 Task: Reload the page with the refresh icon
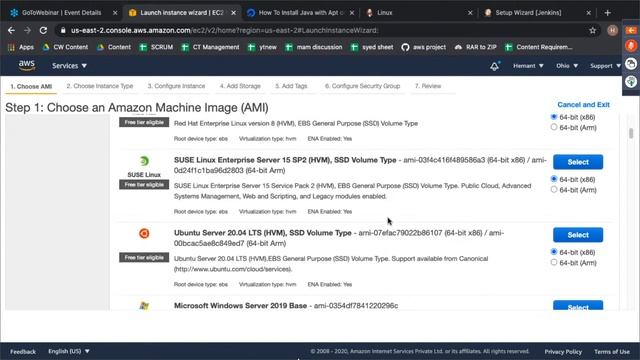43,30
